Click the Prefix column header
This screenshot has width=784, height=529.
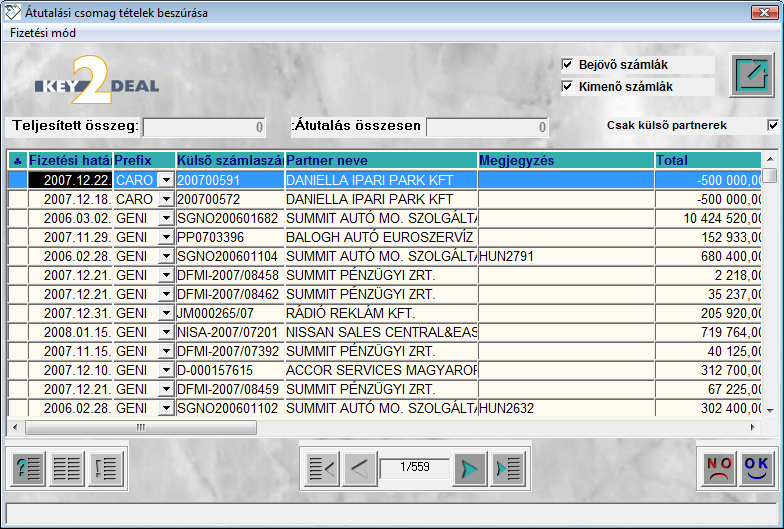point(144,160)
